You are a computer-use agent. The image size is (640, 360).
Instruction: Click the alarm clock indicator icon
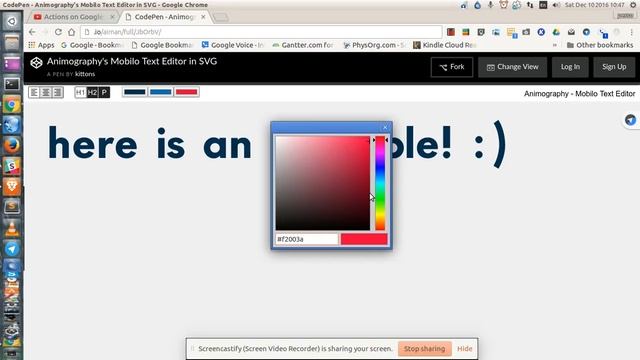pyautogui.click(x=503, y=5)
